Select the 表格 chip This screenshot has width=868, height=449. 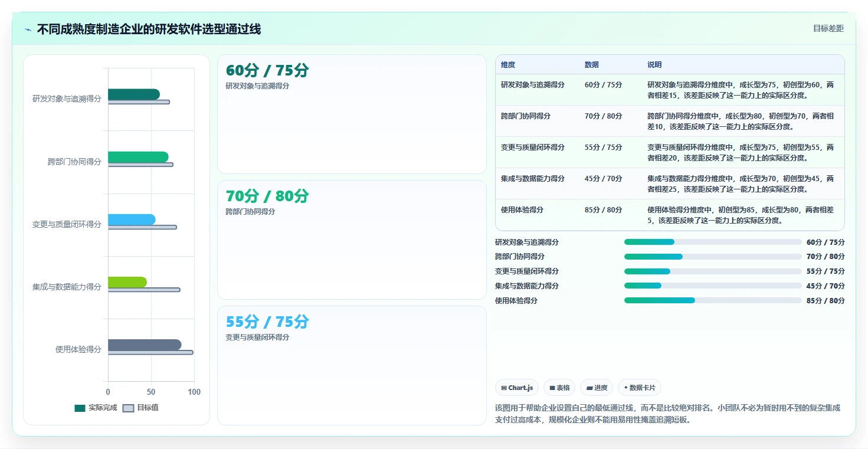point(559,388)
